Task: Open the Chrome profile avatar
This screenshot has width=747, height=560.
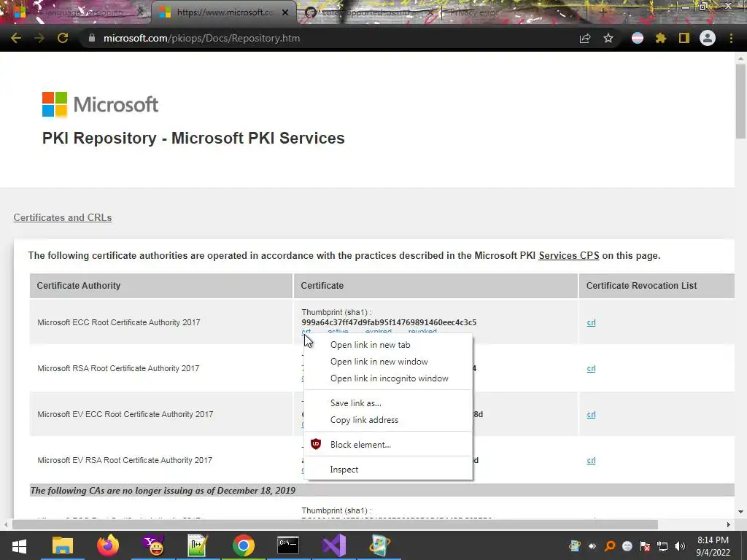Action: (x=708, y=38)
